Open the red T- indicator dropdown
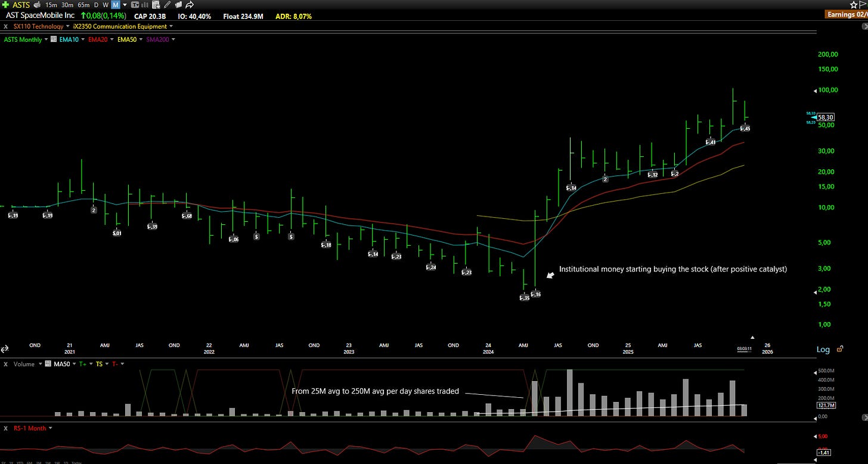The image size is (868, 464). (x=123, y=364)
